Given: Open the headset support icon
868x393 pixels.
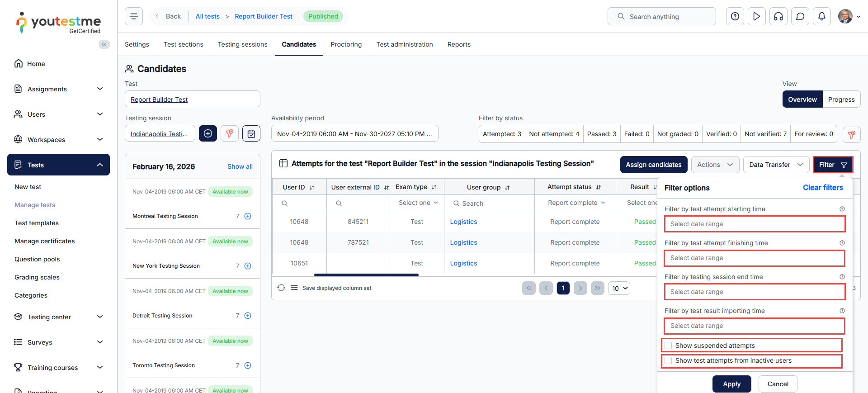Looking at the screenshot, I should click(778, 17).
